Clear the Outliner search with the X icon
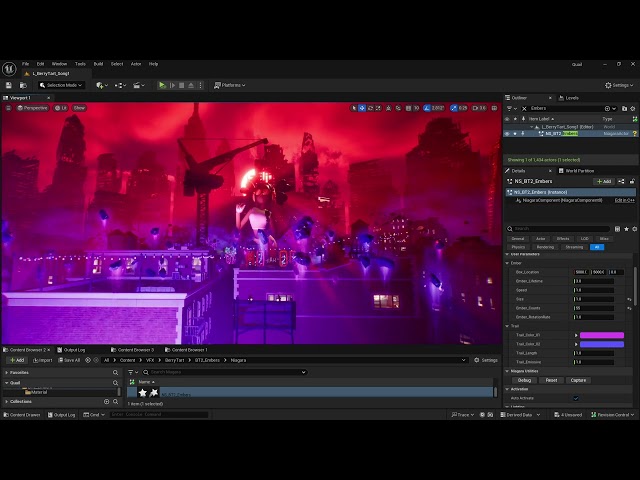Image resolution: width=640 pixels, height=480 pixels. pyautogui.click(x=524, y=109)
